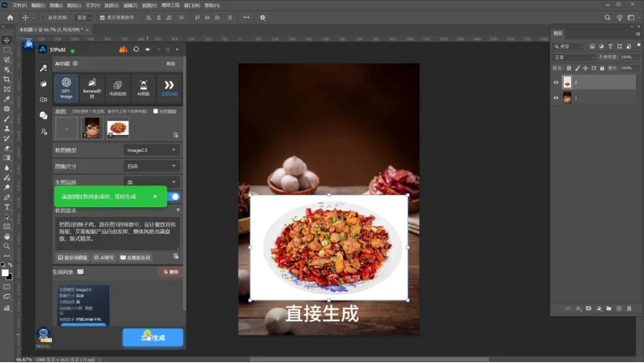Viewport: 644px width, 363px height.
Task: Toggle lock transparent pixels icon
Action: pos(569,68)
